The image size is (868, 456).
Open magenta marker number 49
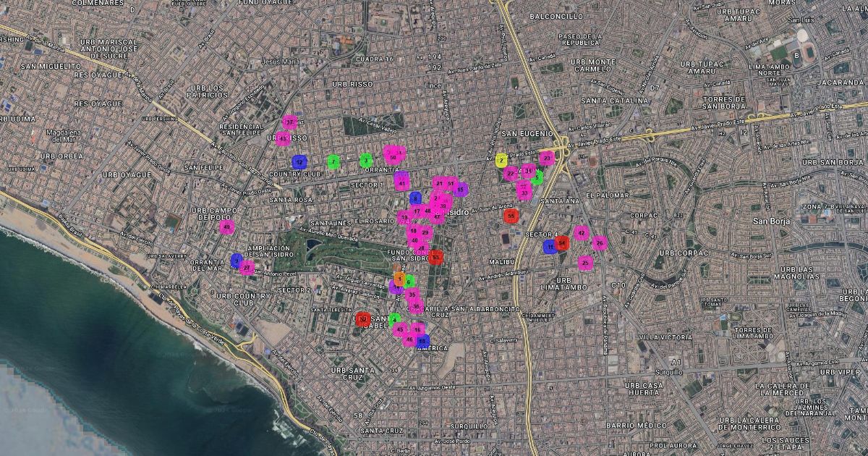tap(226, 227)
